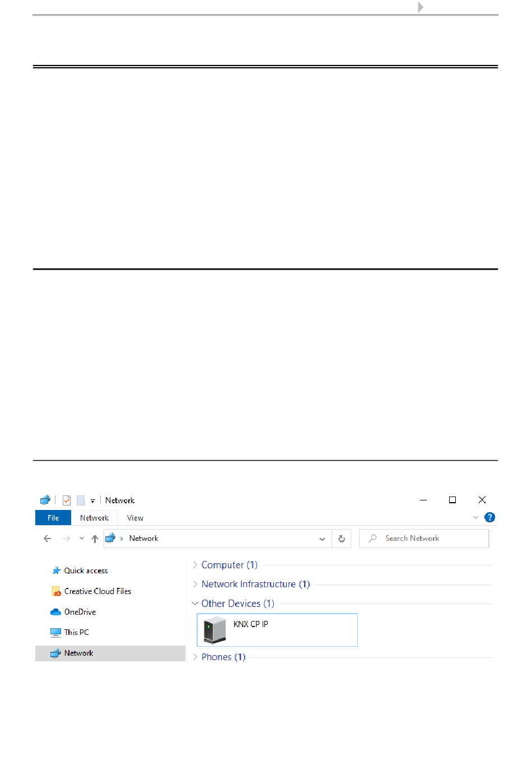This screenshot has height=784, width=532.
Task: Minimize the Network window
Action: tap(423, 500)
